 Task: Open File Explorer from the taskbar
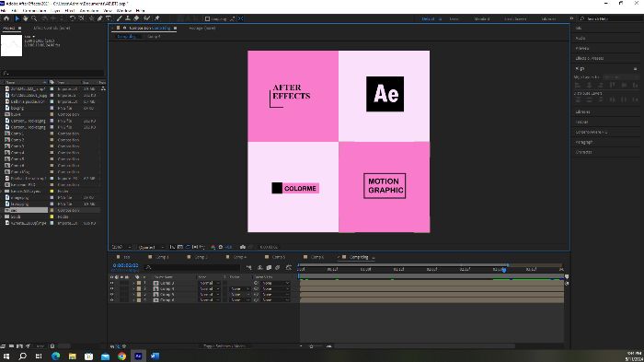click(x=73, y=356)
